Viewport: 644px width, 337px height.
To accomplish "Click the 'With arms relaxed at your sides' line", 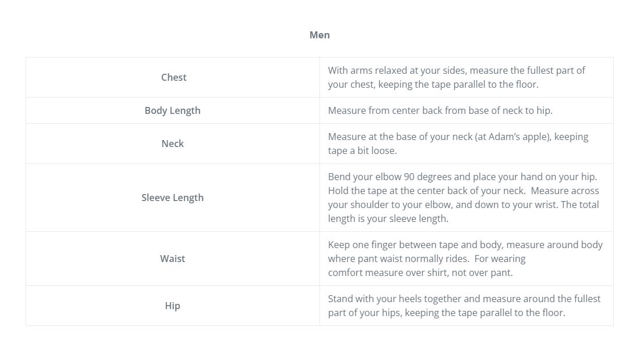I will coord(456,70).
